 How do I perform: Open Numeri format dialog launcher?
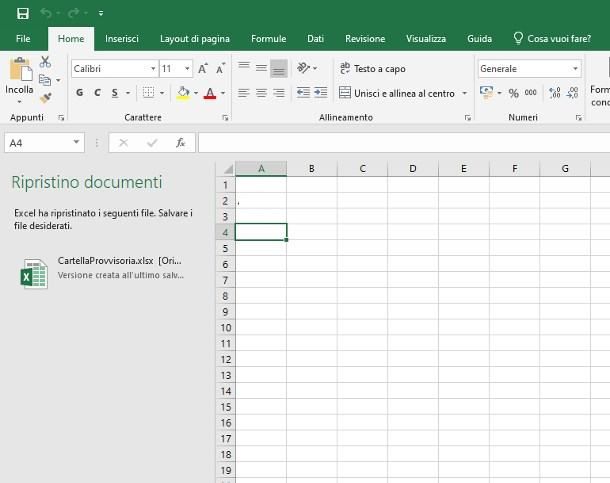(579, 118)
